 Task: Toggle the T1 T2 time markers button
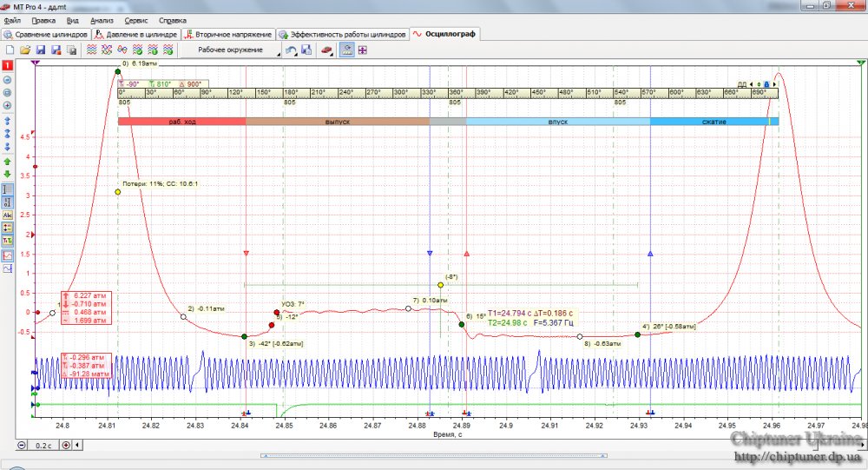[8, 241]
